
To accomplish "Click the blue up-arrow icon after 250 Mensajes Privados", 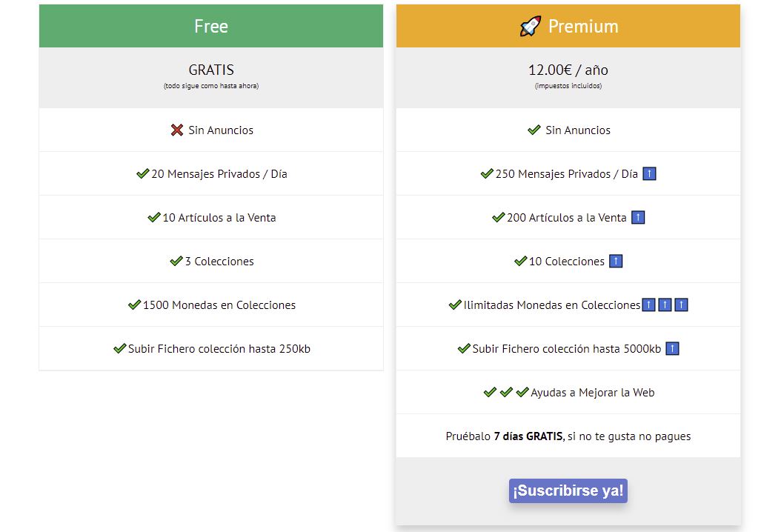I will (x=649, y=174).
